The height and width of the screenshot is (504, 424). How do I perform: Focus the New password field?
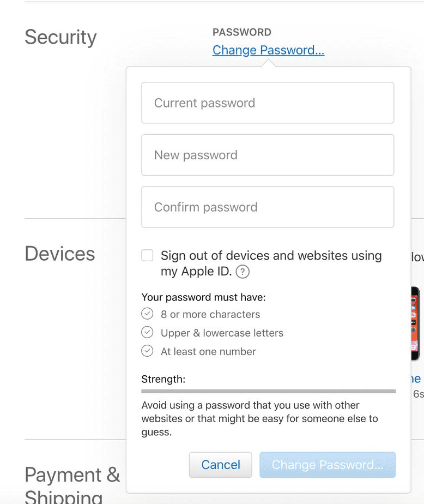coord(268,155)
